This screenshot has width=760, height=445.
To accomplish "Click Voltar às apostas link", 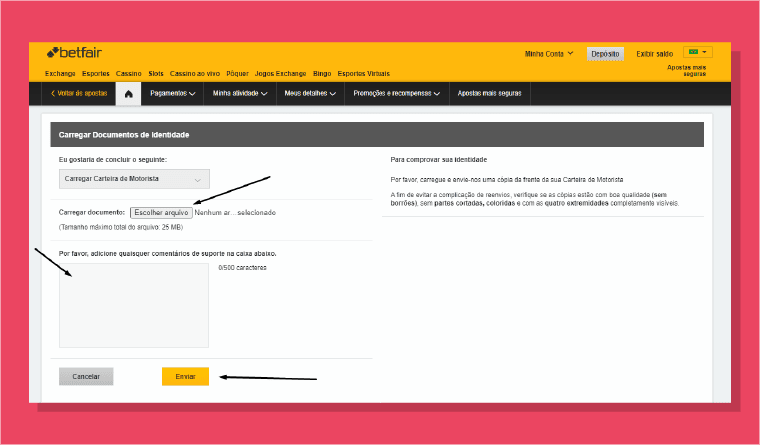I will (x=79, y=93).
